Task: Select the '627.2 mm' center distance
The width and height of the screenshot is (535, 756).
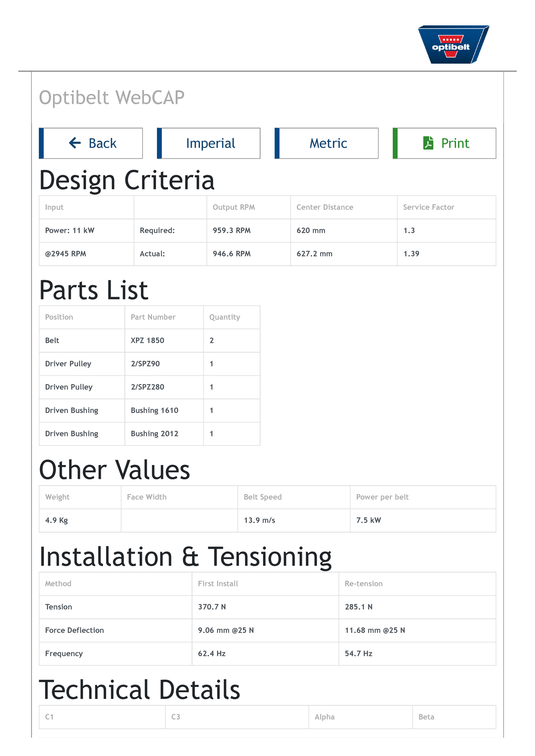Action: [x=315, y=254]
